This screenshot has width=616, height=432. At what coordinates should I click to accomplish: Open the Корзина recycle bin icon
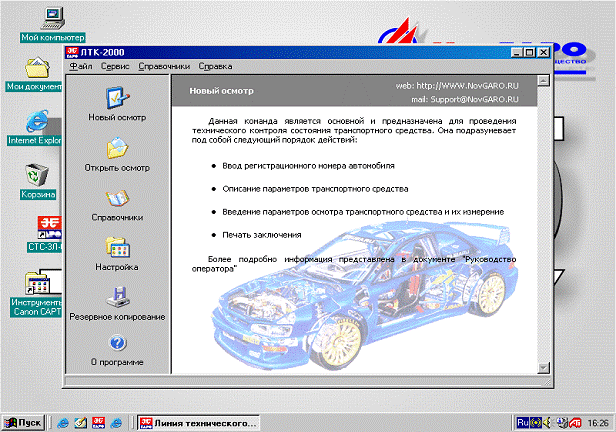click(39, 175)
